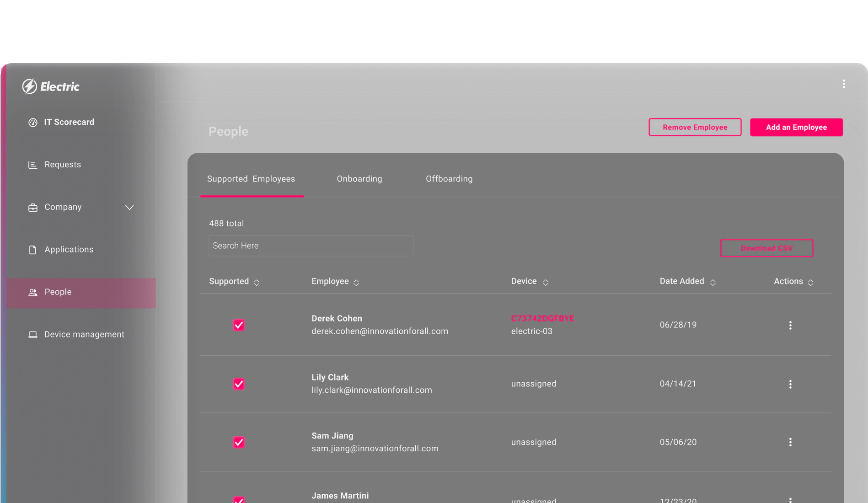The height and width of the screenshot is (503, 868).
Task: Sort by the Supported column arrows
Action: tap(257, 283)
